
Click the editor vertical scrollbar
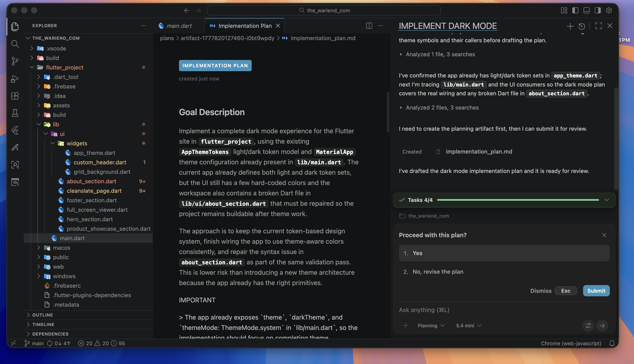click(388, 113)
